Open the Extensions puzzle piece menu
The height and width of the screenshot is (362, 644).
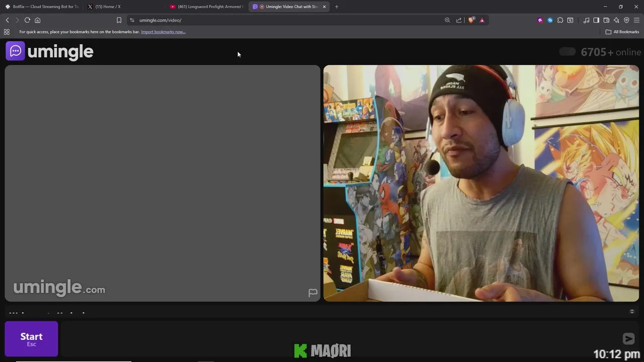[560, 20]
